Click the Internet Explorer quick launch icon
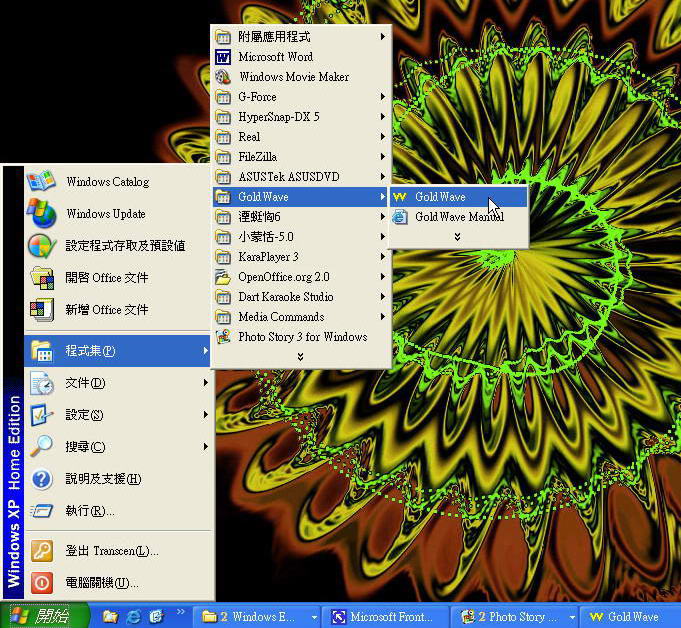The width and height of the screenshot is (681, 628). [132, 617]
